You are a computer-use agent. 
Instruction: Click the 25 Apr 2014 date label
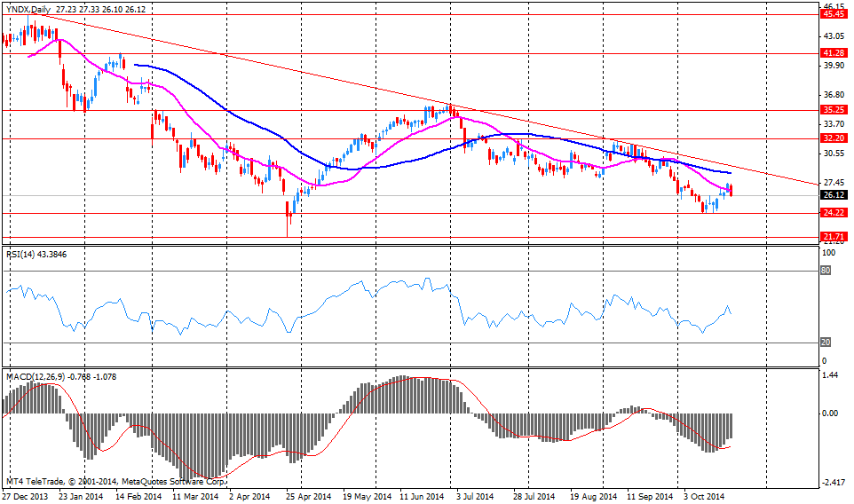307,498
